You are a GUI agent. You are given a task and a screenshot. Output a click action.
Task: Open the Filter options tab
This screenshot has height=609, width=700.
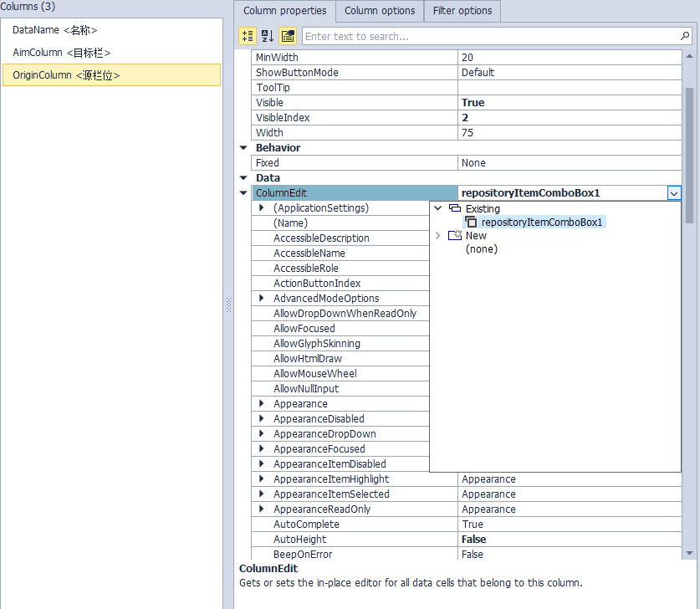462,11
